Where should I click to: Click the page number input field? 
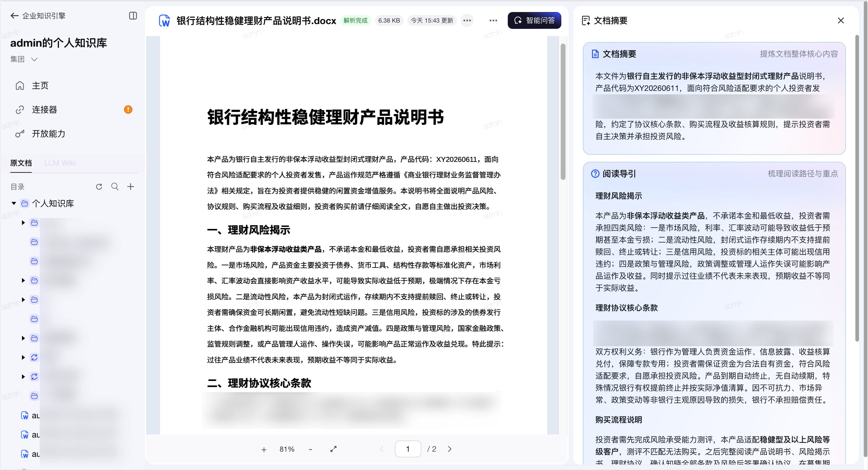[x=408, y=449]
